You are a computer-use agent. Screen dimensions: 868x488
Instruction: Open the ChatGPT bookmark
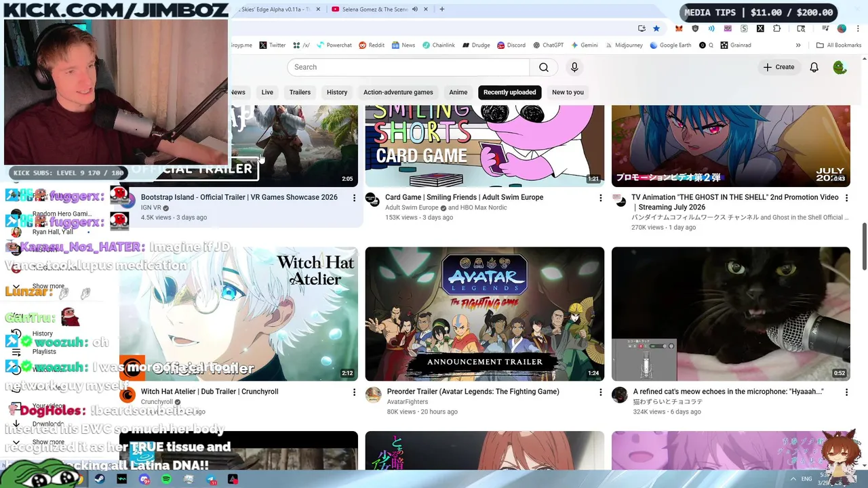(x=548, y=45)
